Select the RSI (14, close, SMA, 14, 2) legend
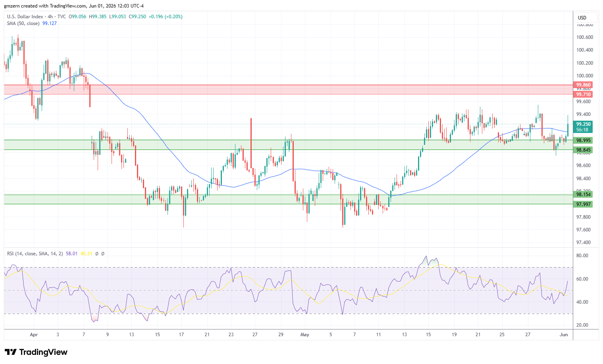The width and height of the screenshot is (603, 364). pos(35,253)
